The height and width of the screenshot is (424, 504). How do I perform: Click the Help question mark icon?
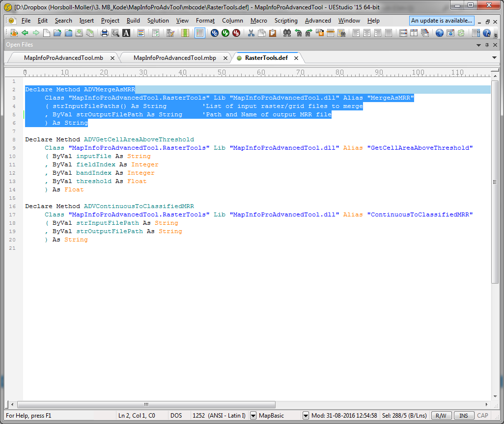(487, 33)
